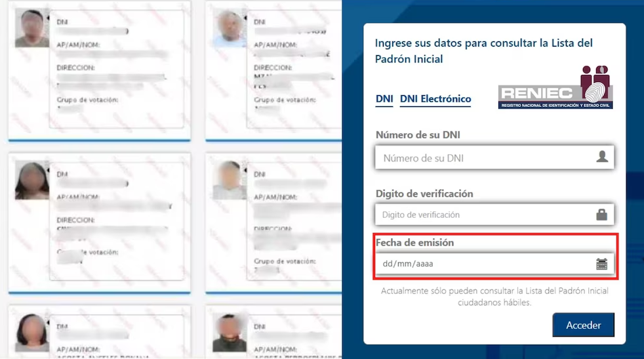Screen dimensions: 644x359
Task: Click the dd/mm/aaaa date field
Action: [x=485, y=264]
